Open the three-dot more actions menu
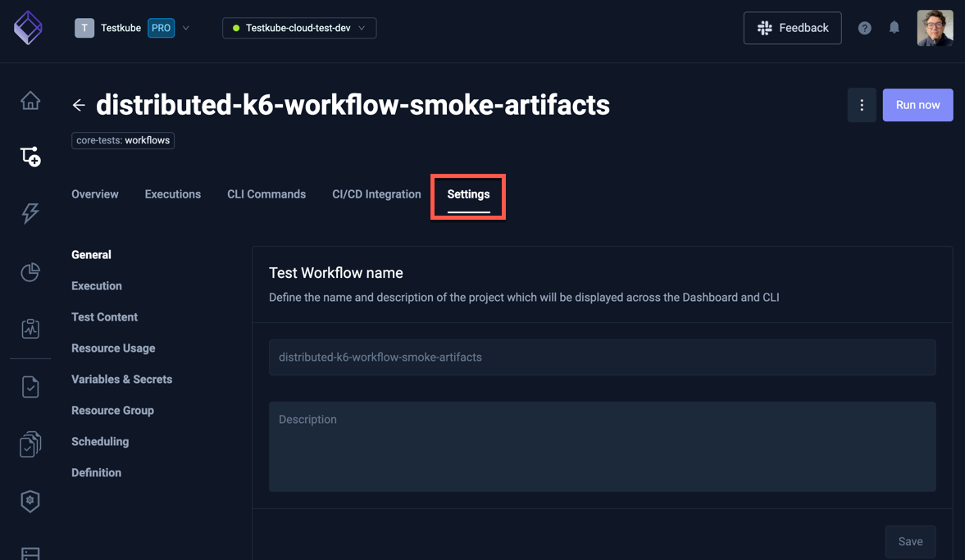Viewport: 965px width, 560px height. 862,105
